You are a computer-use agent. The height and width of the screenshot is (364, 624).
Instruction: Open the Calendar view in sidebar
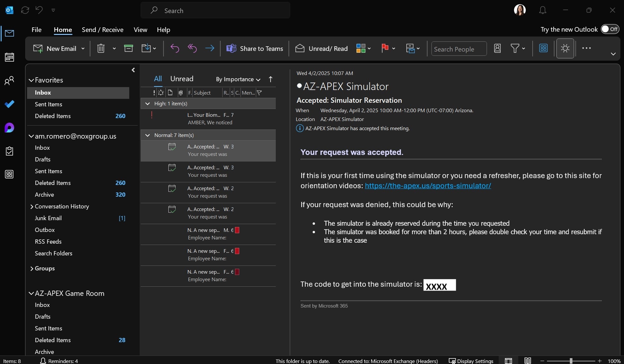(9, 57)
